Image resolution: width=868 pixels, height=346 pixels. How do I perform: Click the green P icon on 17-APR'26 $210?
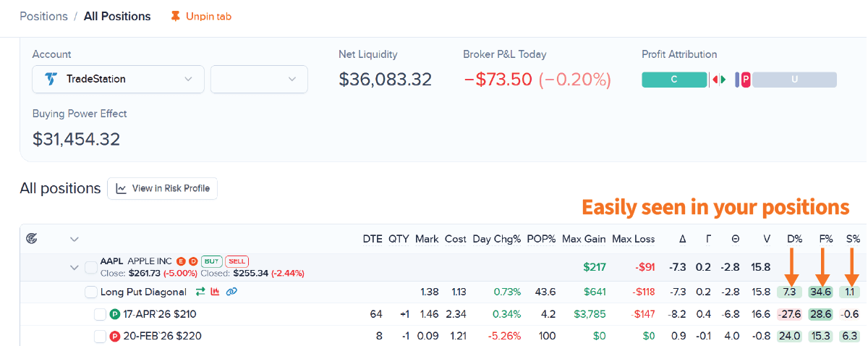(114, 314)
